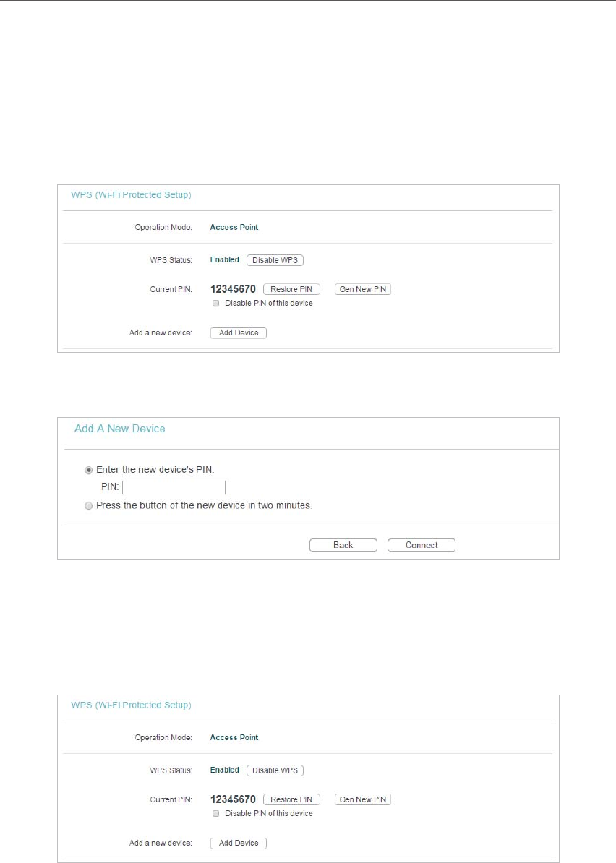Screen dimensions: 616x863
Task: Click 'Access Point' text in lower WPS panel
Action: click(x=234, y=737)
